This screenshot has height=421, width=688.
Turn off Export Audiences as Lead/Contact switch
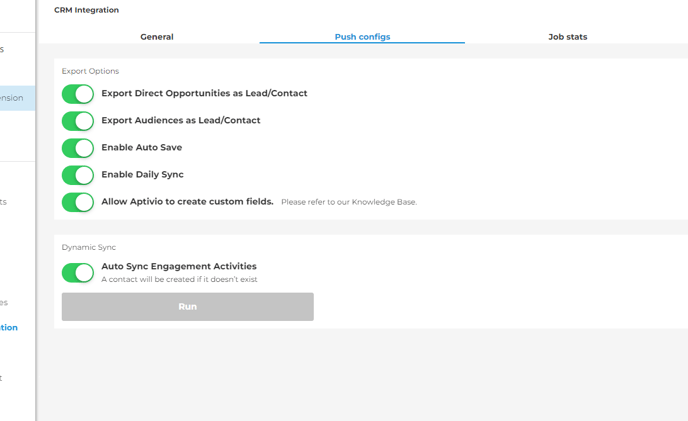pyautogui.click(x=78, y=121)
